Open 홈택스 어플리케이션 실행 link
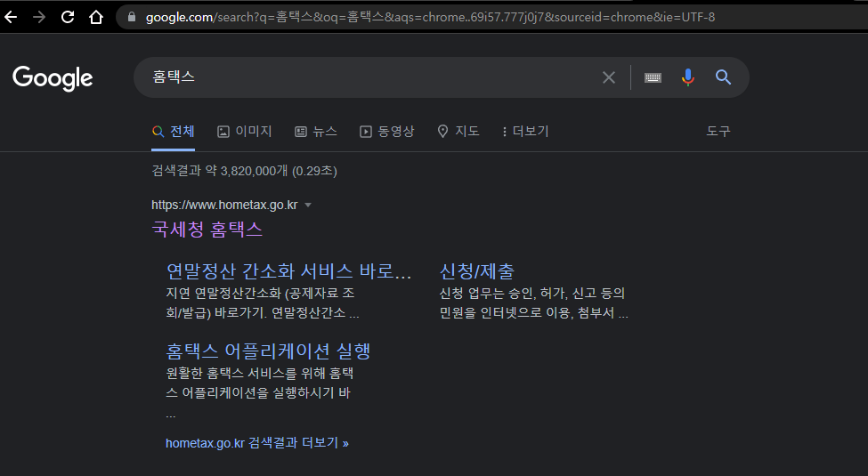The height and width of the screenshot is (476, 868). (x=268, y=351)
